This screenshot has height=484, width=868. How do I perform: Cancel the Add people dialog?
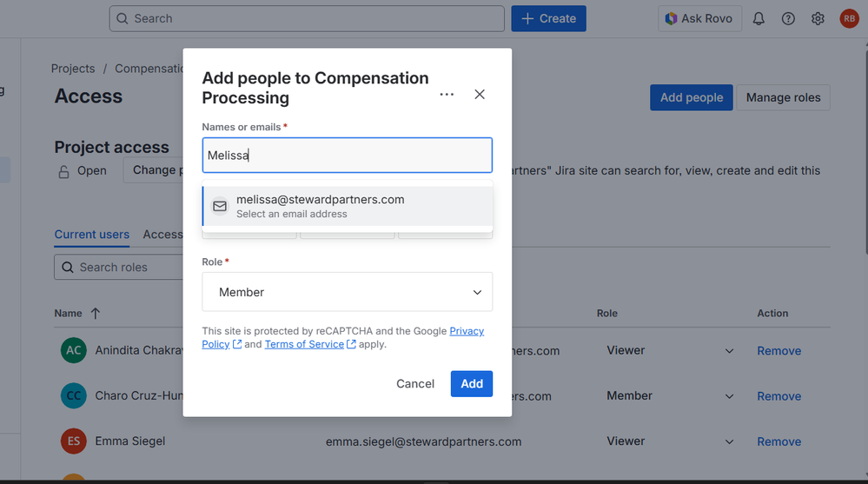coord(415,383)
